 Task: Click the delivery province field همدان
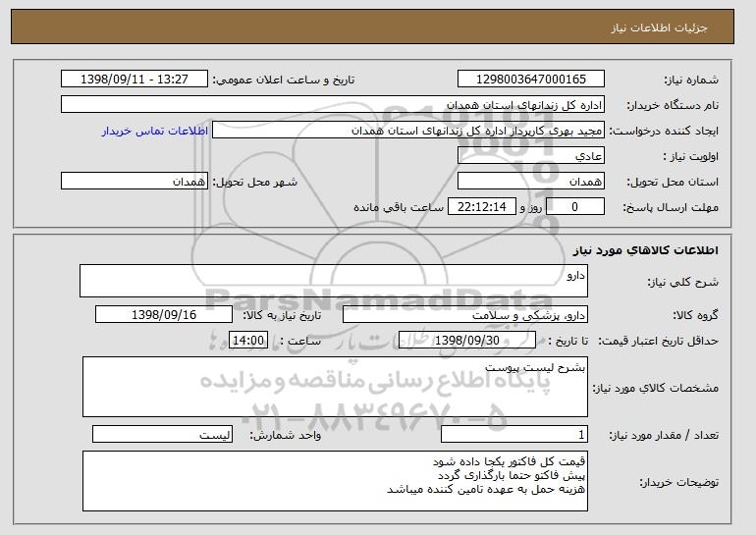tap(531, 182)
